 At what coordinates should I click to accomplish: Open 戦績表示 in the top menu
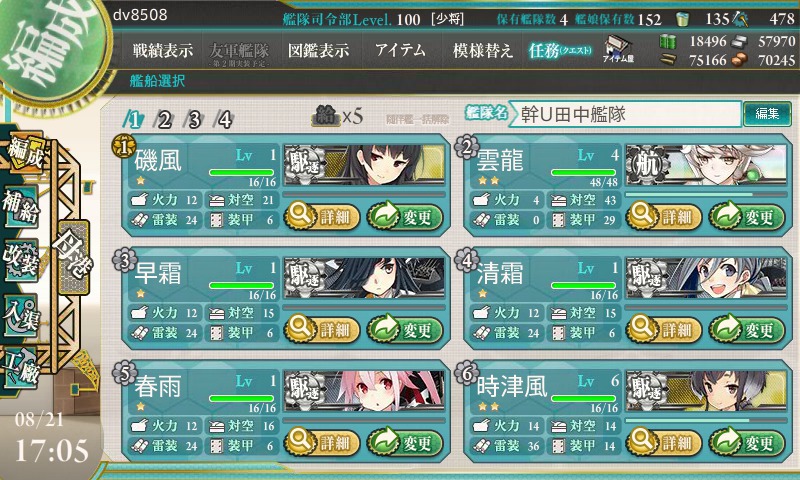pos(163,50)
